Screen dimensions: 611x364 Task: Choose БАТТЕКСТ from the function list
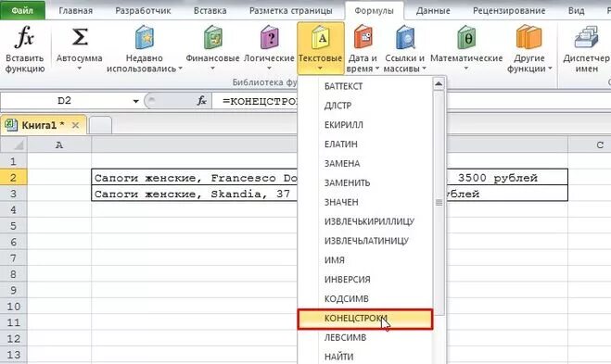click(365, 86)
